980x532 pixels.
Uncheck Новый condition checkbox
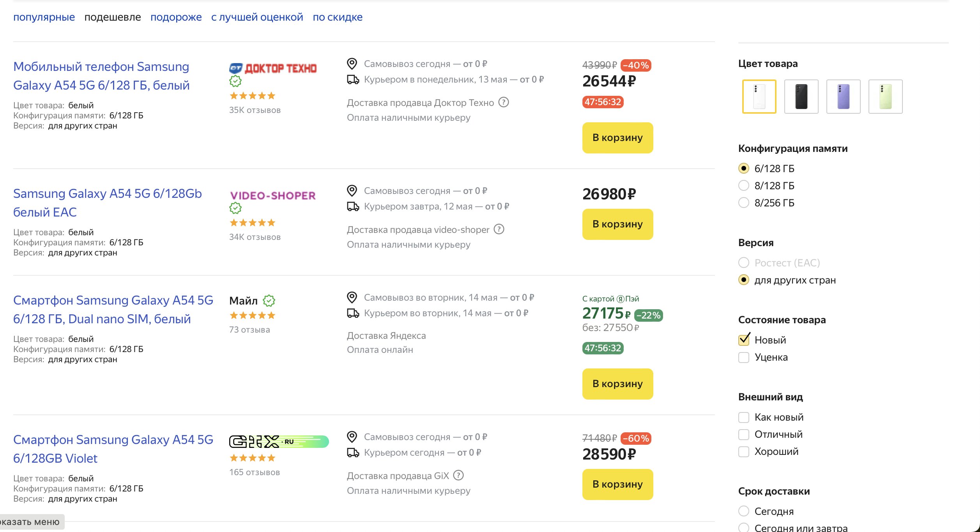pos(744,340)
